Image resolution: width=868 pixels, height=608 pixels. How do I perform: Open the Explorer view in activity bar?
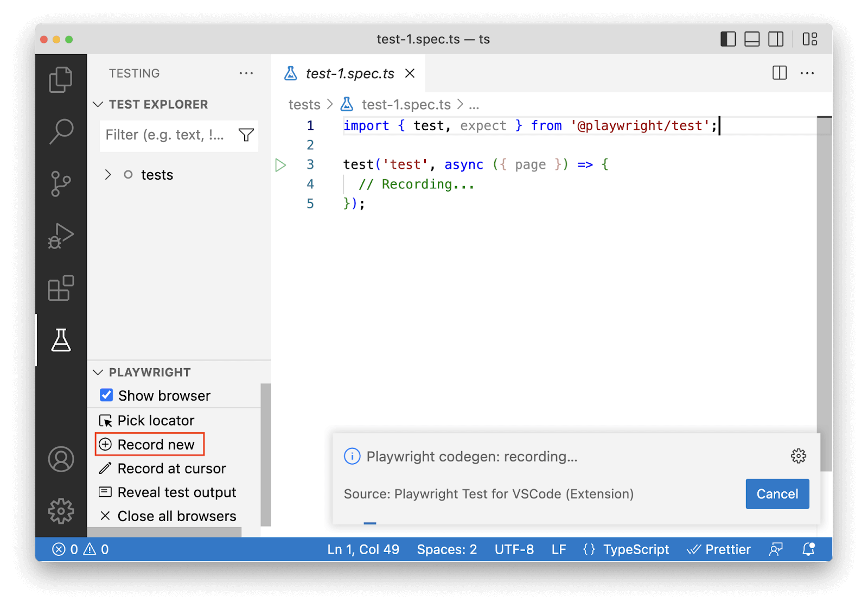[61, 80]
